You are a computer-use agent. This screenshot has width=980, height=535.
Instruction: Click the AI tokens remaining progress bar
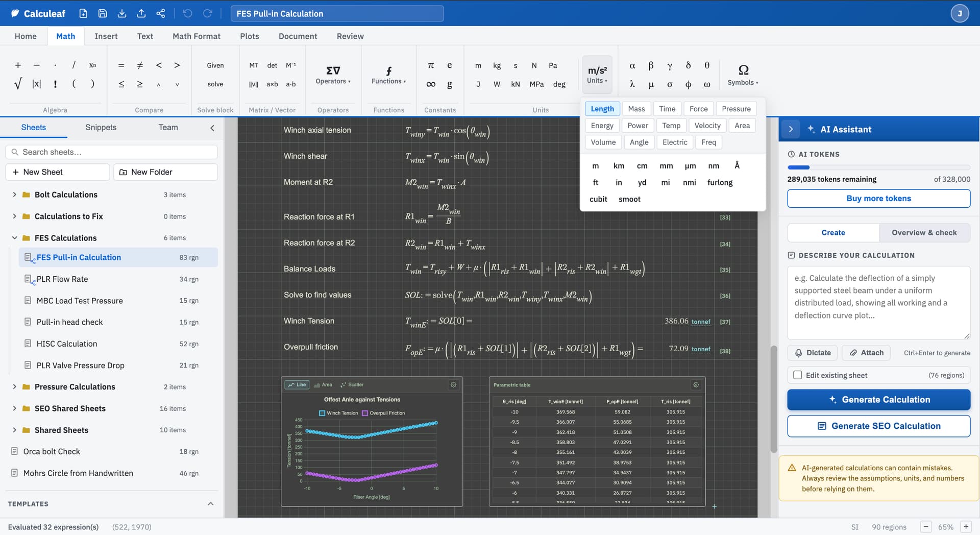pos(878,167)
